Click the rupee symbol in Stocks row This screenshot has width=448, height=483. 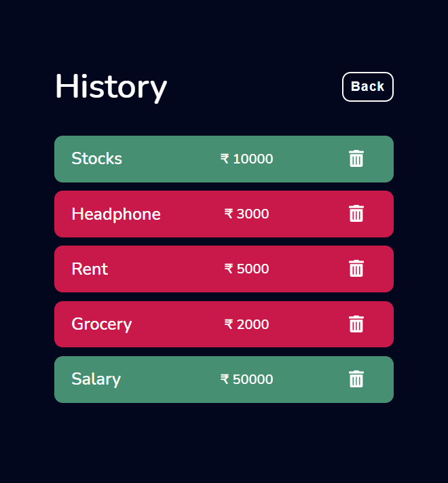225,159
